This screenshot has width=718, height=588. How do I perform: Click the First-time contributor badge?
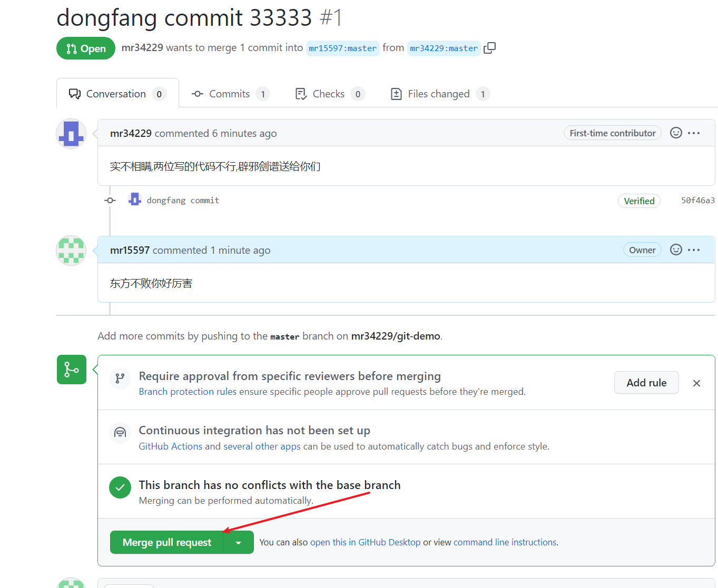coord(613,133)
